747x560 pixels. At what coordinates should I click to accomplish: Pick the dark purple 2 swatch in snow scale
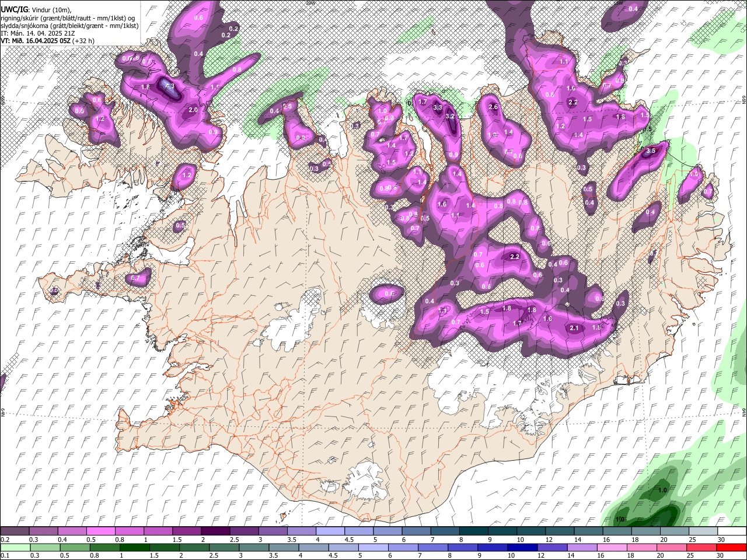215,531
